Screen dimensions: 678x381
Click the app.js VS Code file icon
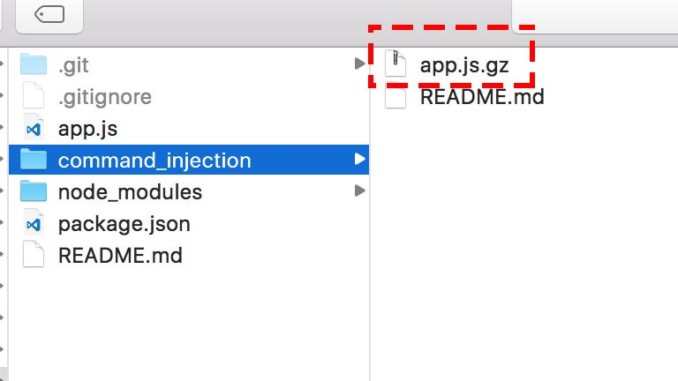33,128
